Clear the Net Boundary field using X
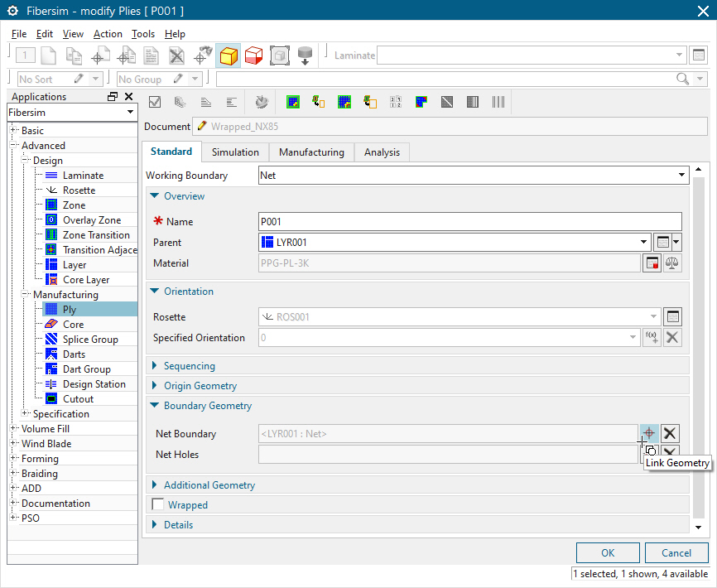 click(x=671, y=433)
